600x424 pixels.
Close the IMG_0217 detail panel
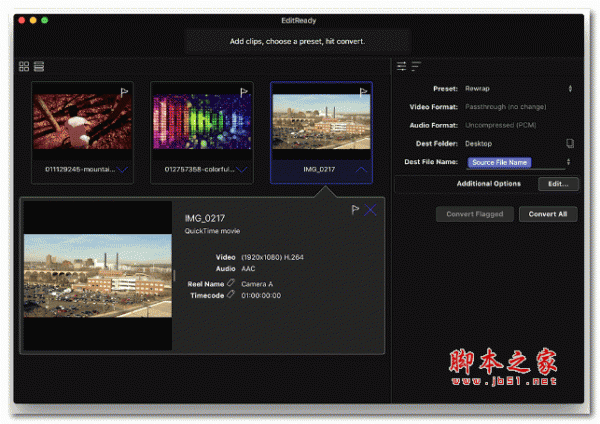(370, 210)
